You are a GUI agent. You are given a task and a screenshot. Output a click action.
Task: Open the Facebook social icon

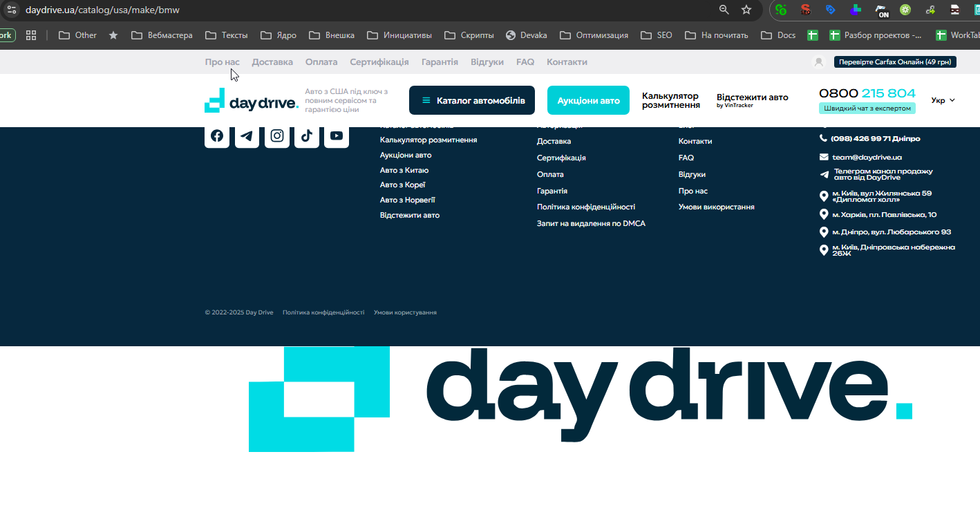click(217, 136)
